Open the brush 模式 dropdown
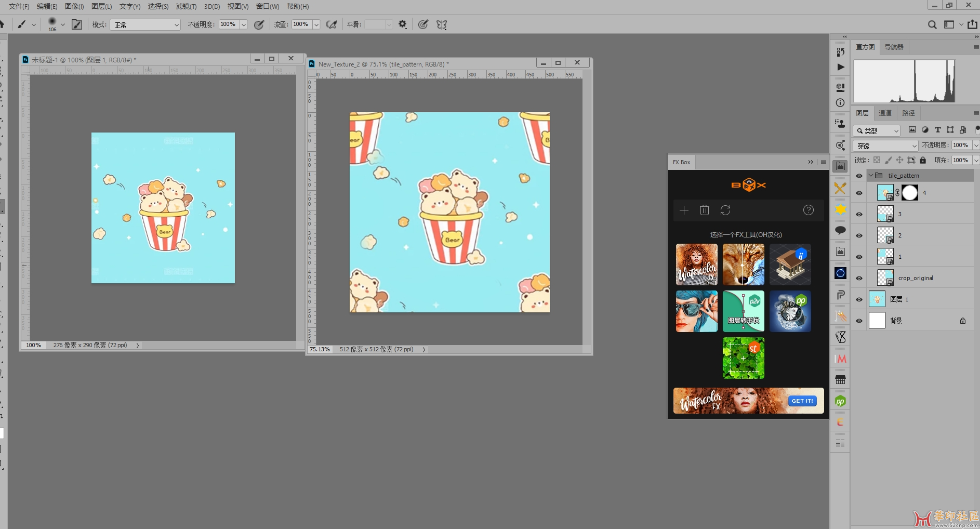This screenshot has width=980, height=529. point(145,24)
